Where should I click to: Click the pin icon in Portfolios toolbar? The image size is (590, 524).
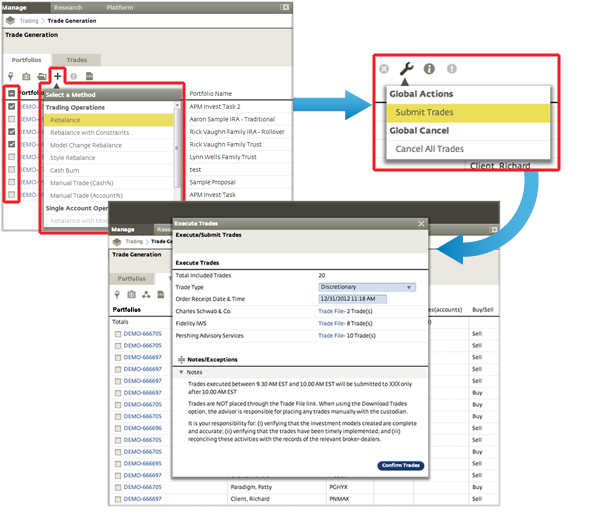(x=11, y=76)
